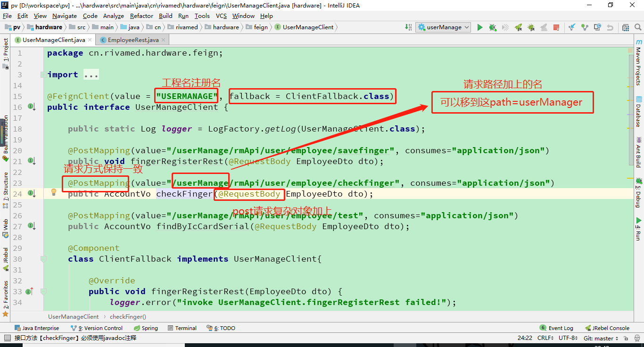This screenshot has height=347, width=644.
Task: Click the feign folder in the breadcrumb
Action: (x=257, y=27)
